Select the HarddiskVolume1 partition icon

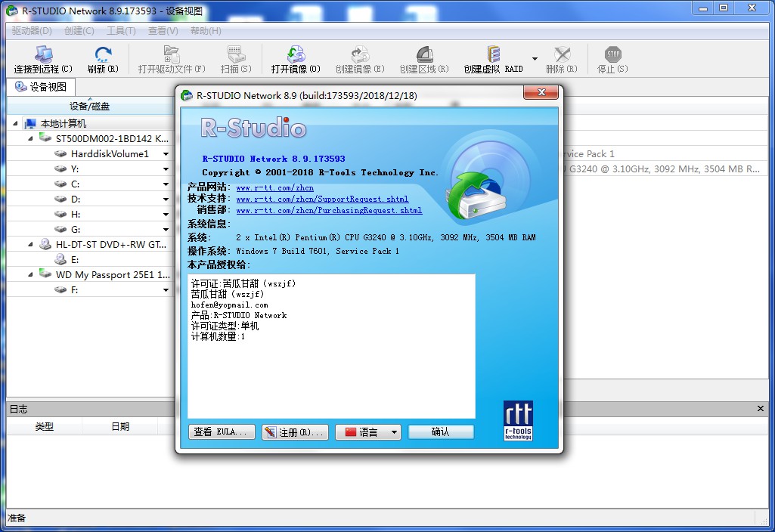[x=60, y=153]
